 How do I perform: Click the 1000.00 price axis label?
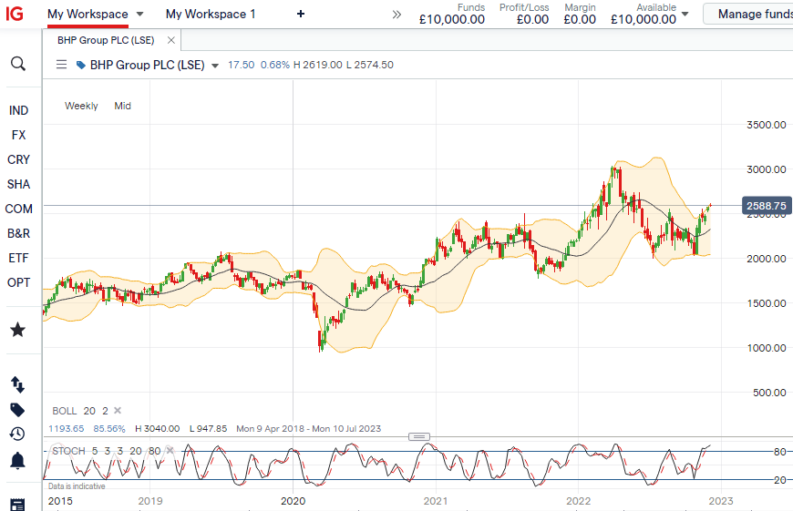[766, 348]
